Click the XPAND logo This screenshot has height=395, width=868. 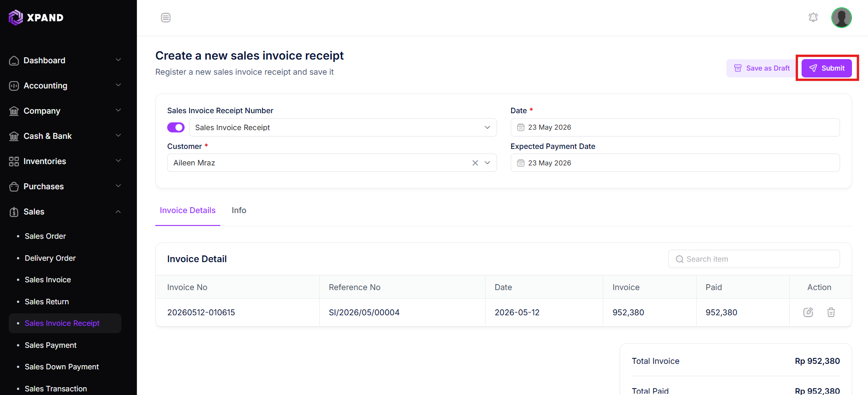[x=36, y=17]
